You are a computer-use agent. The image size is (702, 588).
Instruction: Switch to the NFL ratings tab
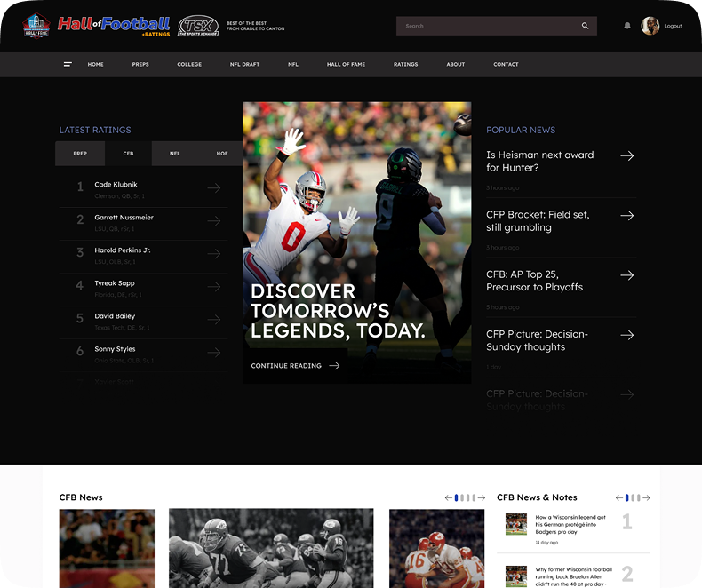[175, 154]
